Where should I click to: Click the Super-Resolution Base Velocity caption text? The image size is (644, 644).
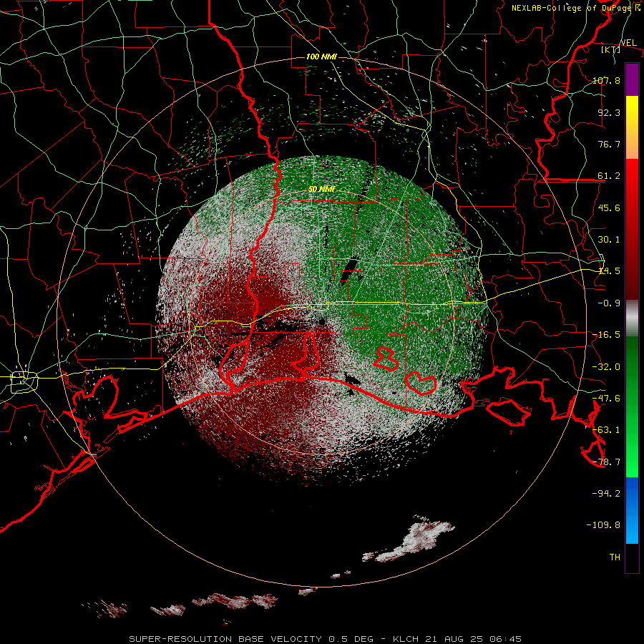click(x=326, y=639)
